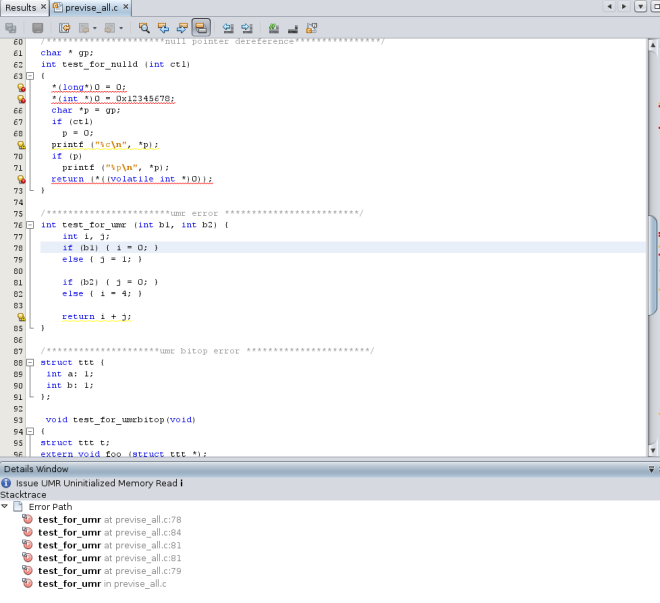This screenshot has width=660, height=603.
Task: Click error glyph beside return volatile line
Action: [21, 179]
